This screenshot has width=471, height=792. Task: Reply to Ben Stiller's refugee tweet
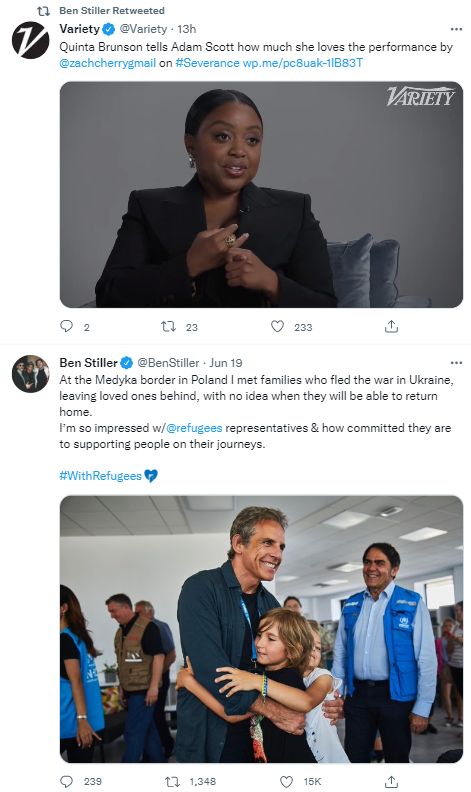(x=67, y=781)
